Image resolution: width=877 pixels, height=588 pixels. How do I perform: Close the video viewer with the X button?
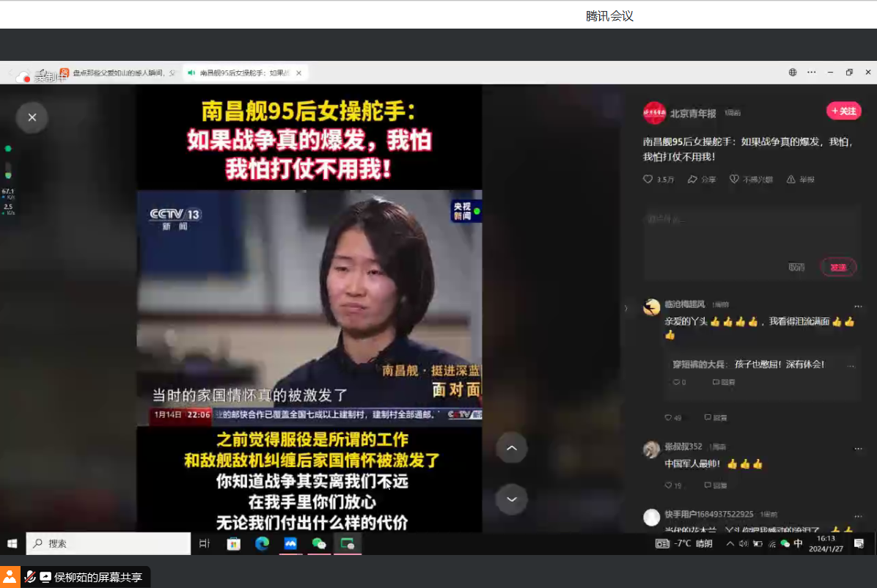[32, 117]
